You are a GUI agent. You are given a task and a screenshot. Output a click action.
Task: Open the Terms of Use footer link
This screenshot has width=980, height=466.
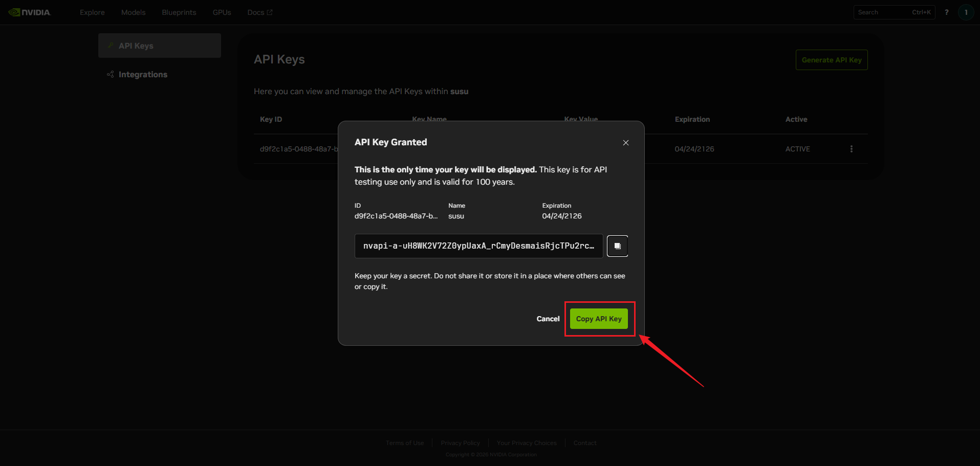[x=405, y=443]
